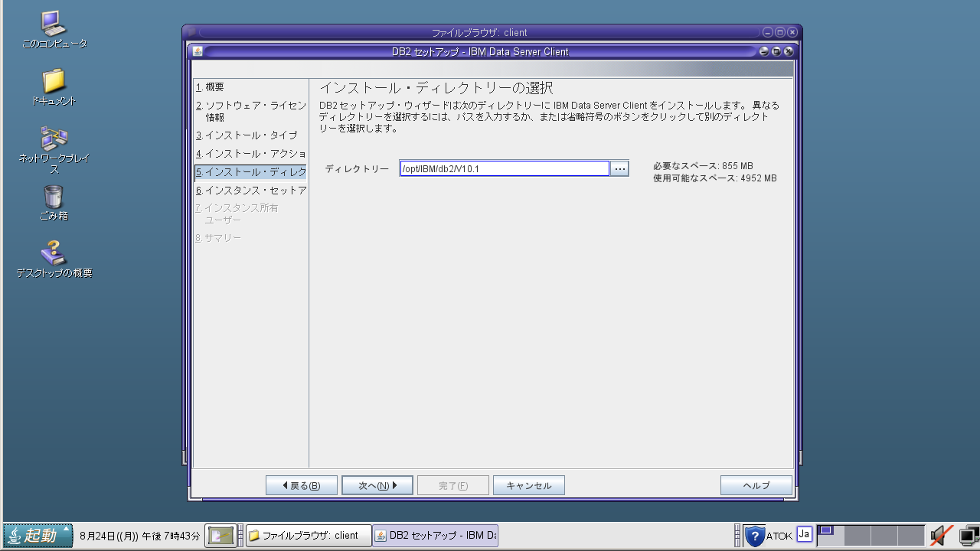
Task: Click the 必要なスペース: 855 MB text
Action: click(703, 166)
